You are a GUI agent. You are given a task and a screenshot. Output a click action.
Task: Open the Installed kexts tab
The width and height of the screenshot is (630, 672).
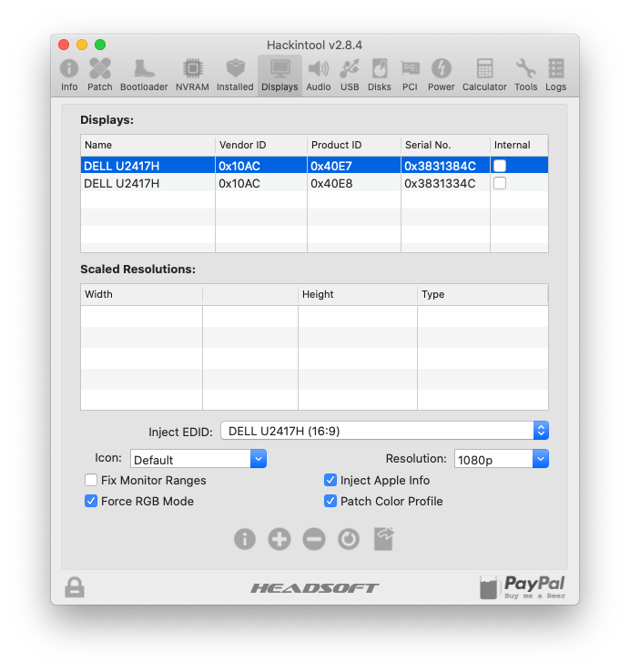click(235, 75)
